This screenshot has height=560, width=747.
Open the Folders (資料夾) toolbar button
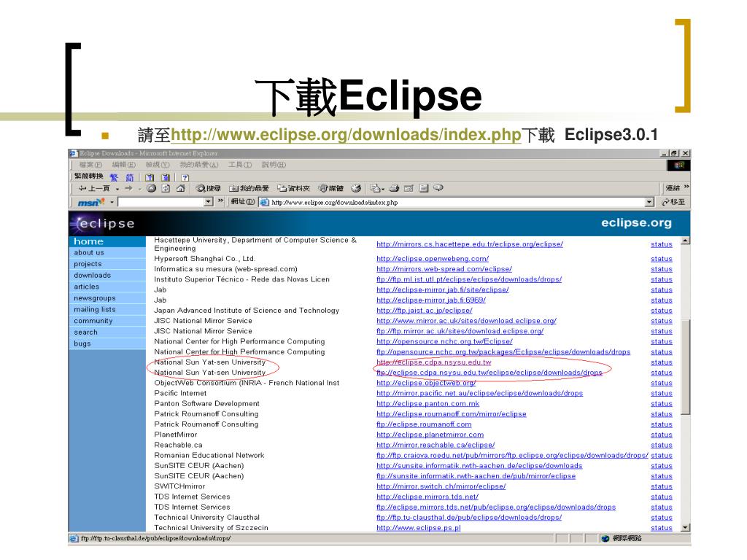293,189
